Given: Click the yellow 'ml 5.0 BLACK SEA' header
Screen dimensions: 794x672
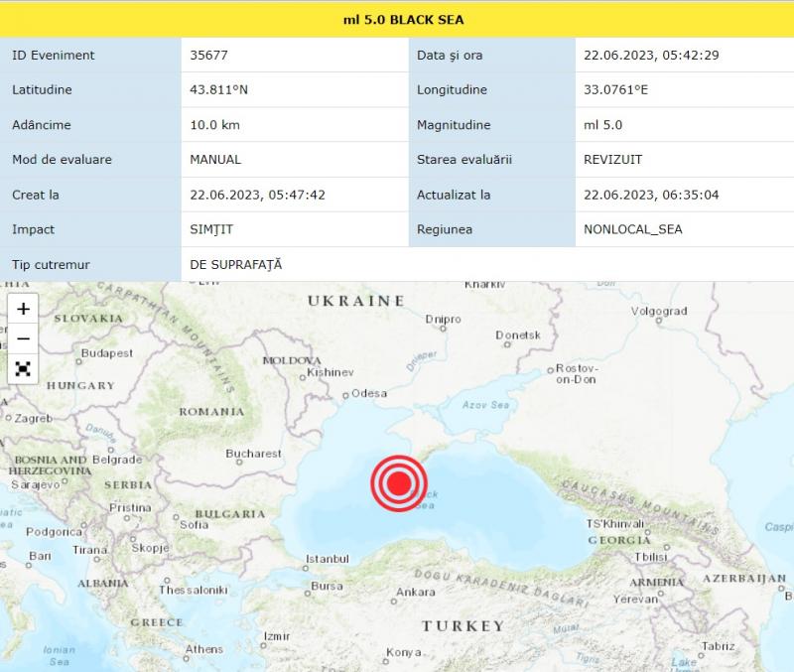Looking at the screenshot, I should pos(397,19).
